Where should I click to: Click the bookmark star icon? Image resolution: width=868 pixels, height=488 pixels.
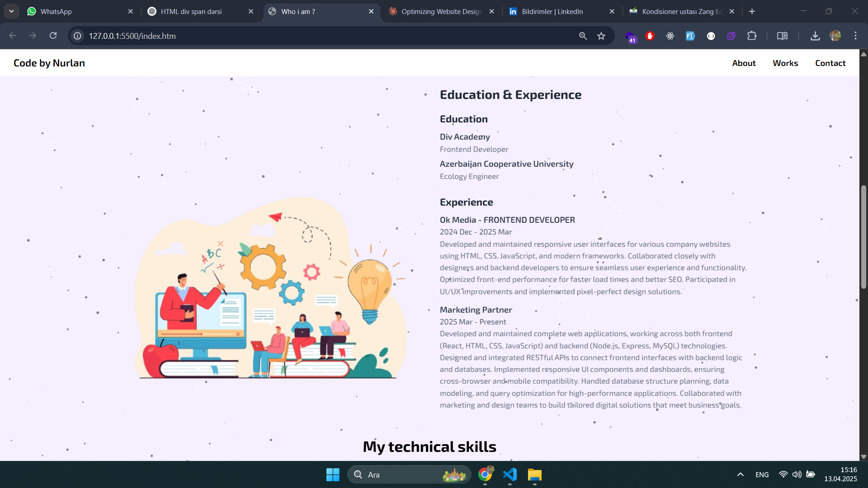click(x=601, y=36)
